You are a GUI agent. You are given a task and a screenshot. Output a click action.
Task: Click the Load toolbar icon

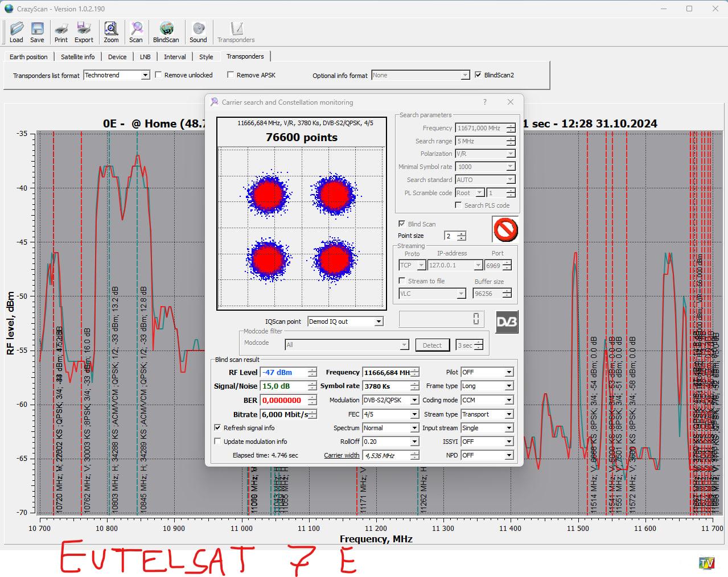(x=17, y=32)
